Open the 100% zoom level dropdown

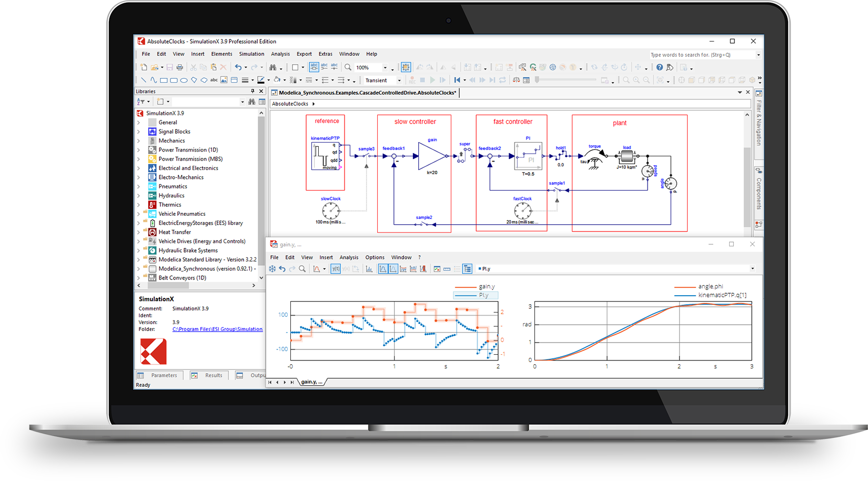coord(385,68)
